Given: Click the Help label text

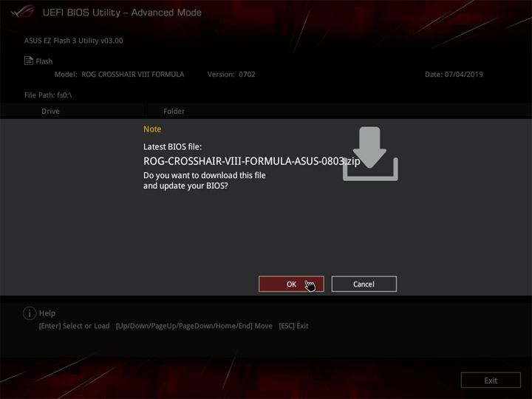Looking at the screenshot, I should 47,313.
